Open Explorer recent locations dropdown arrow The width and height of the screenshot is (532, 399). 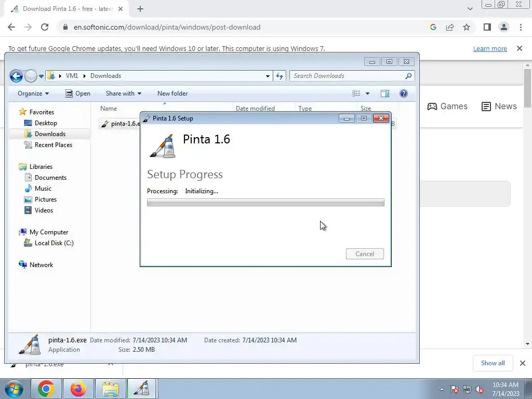pyautogui.click(x=41, y=76)
